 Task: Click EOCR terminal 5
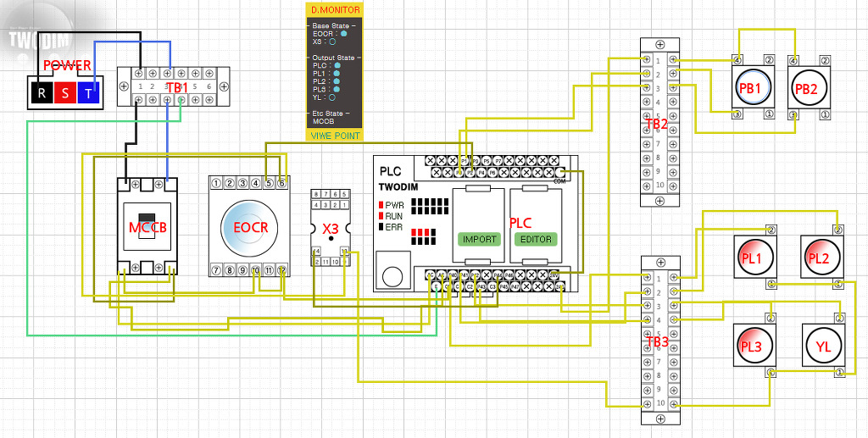(x=269, y=183)
